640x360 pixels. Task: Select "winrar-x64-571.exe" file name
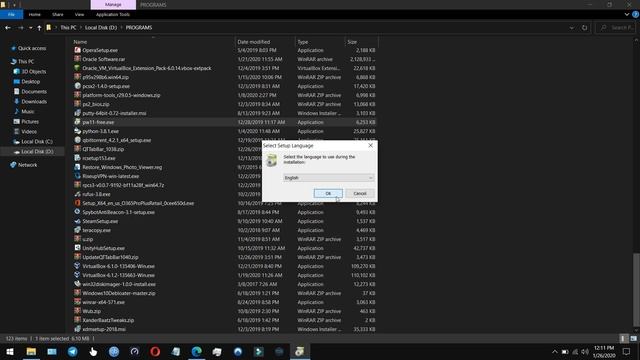[x=104, y=302]
